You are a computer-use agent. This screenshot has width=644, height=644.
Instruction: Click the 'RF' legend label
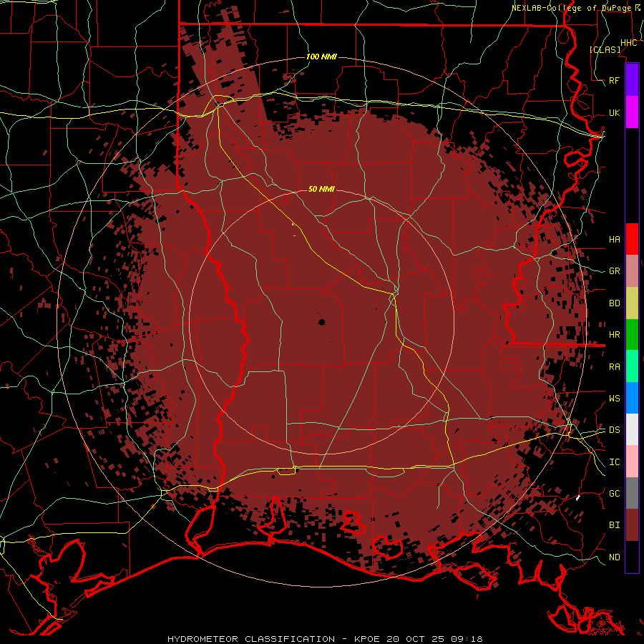click(614, 80)
